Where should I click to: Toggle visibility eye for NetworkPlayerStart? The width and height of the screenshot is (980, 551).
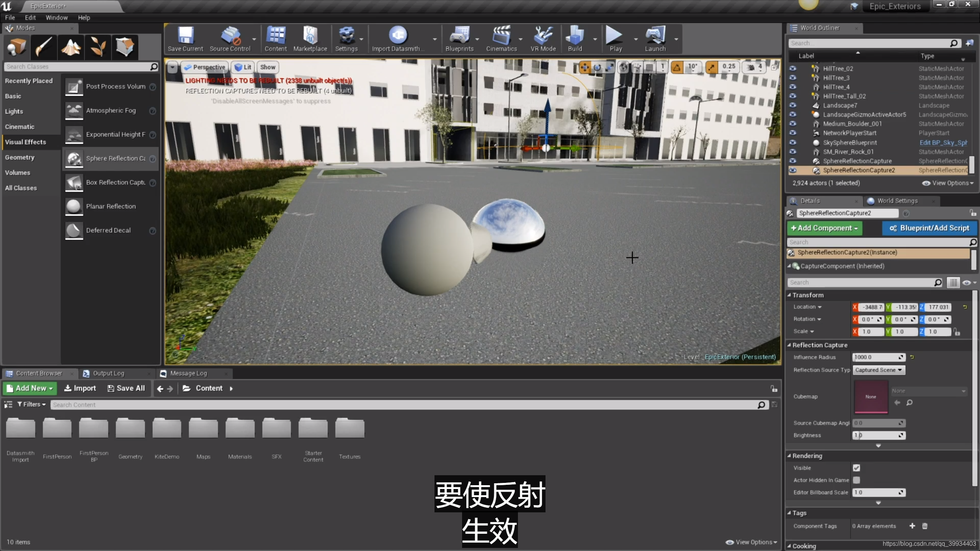point(792,133)
